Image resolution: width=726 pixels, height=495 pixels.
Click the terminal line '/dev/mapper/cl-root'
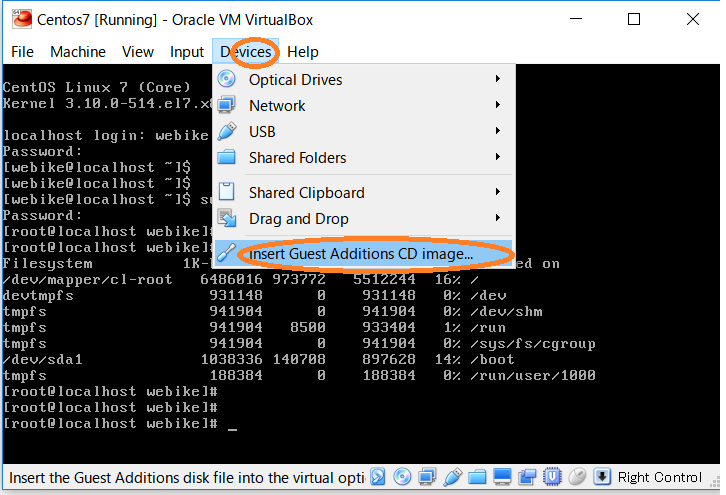click(87, 280)
